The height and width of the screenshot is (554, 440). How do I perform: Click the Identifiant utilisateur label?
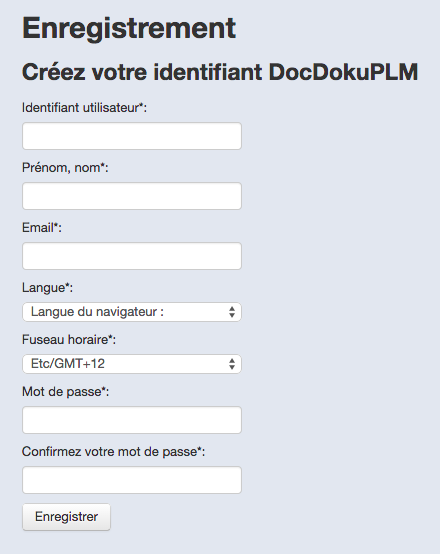click(84, 108)
